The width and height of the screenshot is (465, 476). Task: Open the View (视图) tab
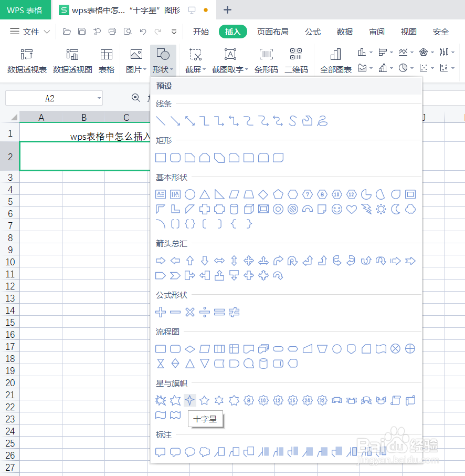pos(409,32)
